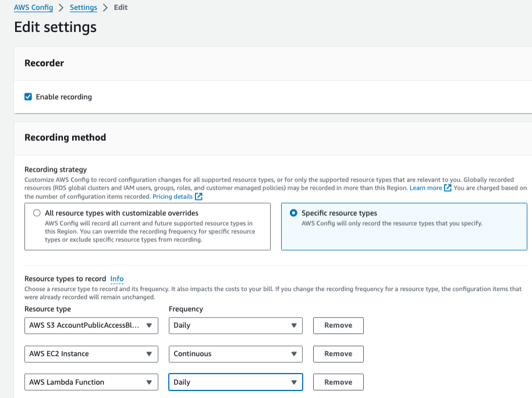Remove the AWS Lambda Function row
Image resolution: width=532 pixels, height=398 pixels.
[x=338, y=382]
